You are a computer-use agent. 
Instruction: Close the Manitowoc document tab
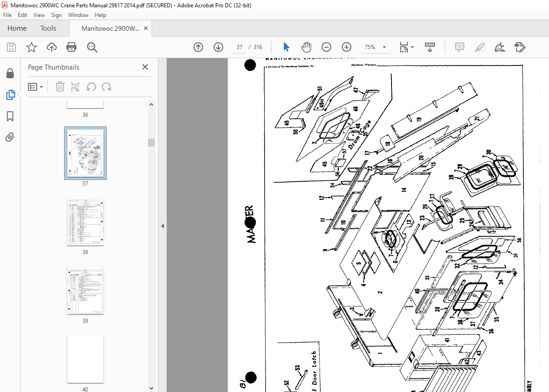click(x=146, y=28)
